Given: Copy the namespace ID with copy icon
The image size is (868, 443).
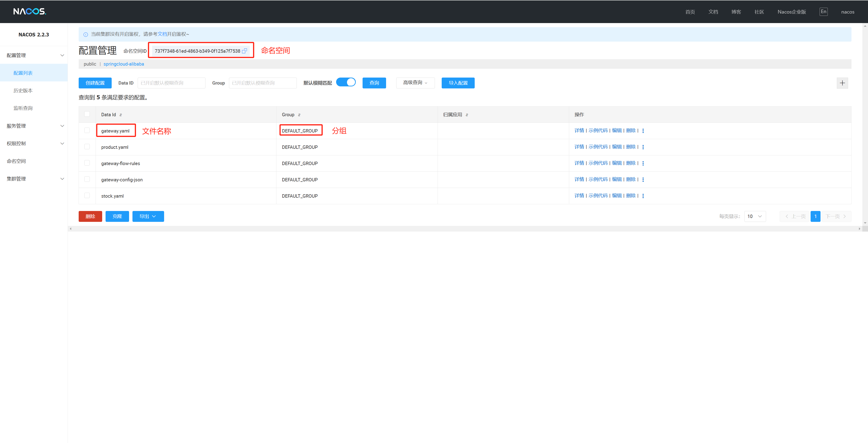Looking at the screenshot, I should [x=244, y=51].
